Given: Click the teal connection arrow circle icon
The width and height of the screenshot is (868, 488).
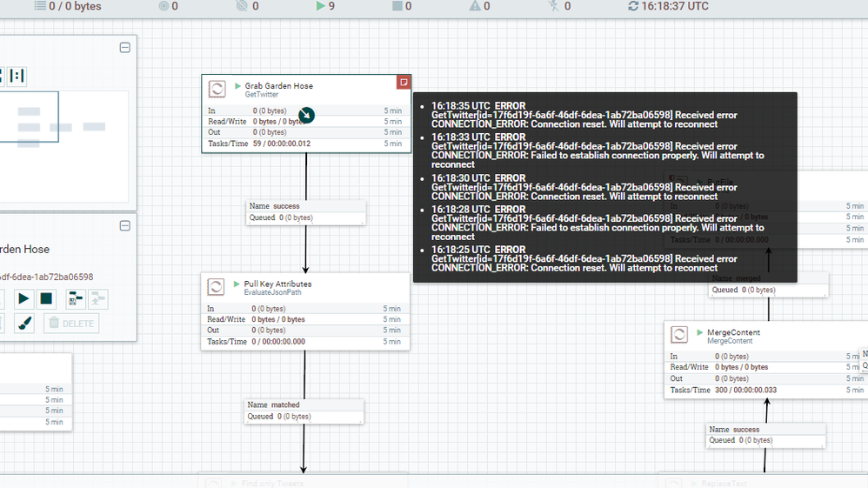Looking at the screenshot, I should point(306,115).
